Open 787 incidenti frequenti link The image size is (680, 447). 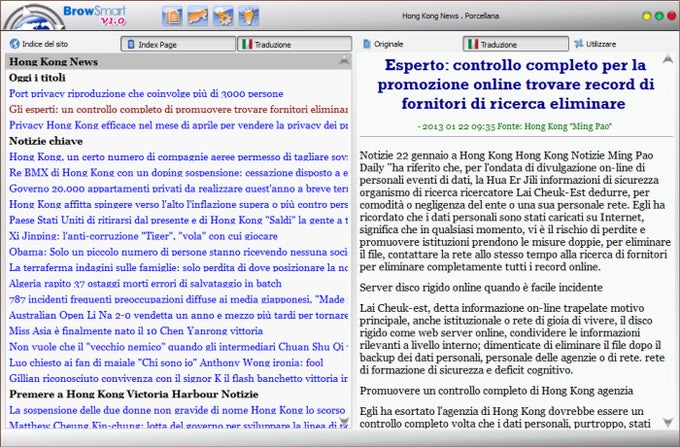click(178, 299)
